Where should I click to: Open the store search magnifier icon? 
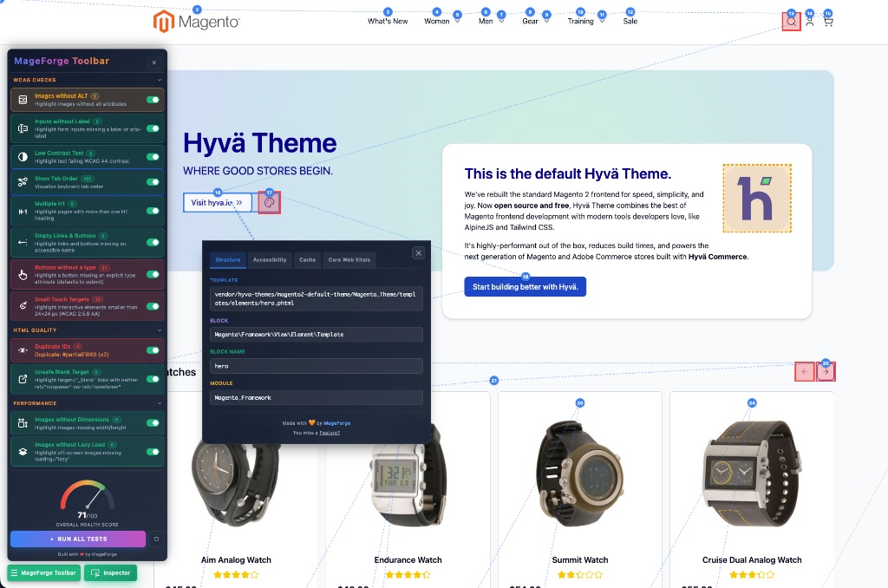click(x=791, y=22)
